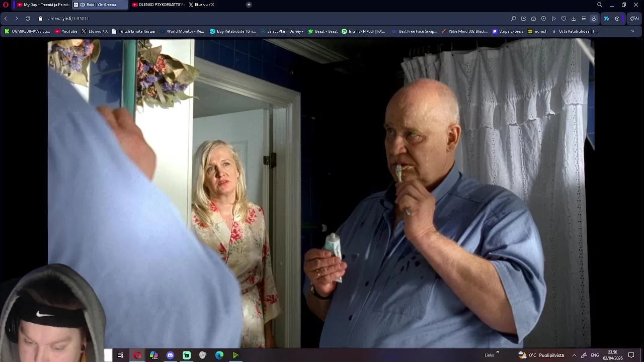Image resolution: width=644 pixels, height=362 pixels.
Task: Show hidden system tray icons
Action: 574,355
